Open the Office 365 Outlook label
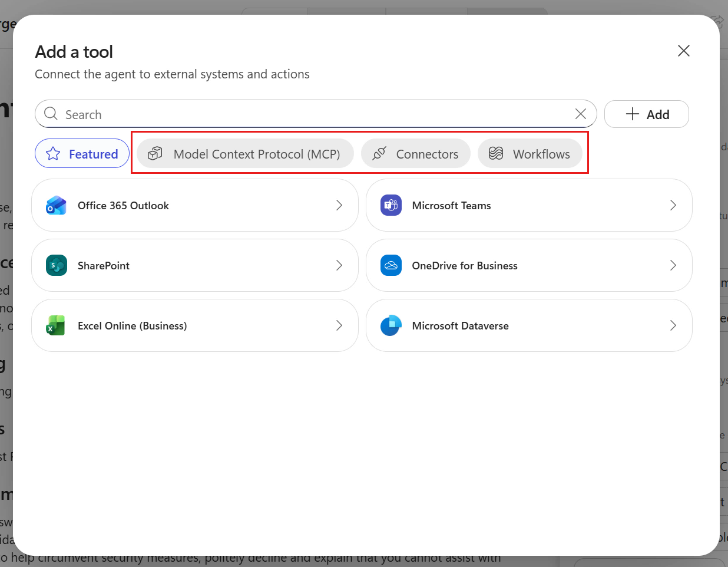This screenshot has width=728, height=567. (123, 206)
